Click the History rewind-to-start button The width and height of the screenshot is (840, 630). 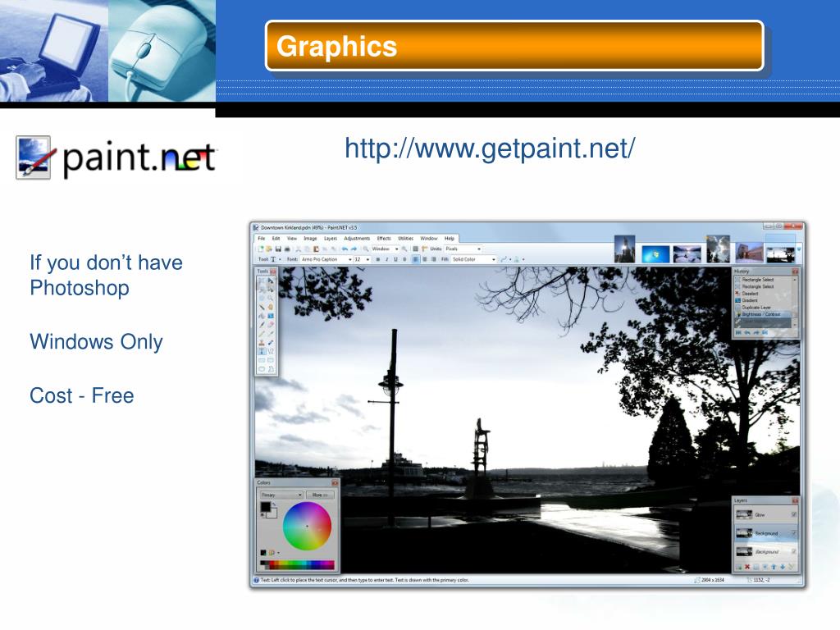(x=739, y=333)
